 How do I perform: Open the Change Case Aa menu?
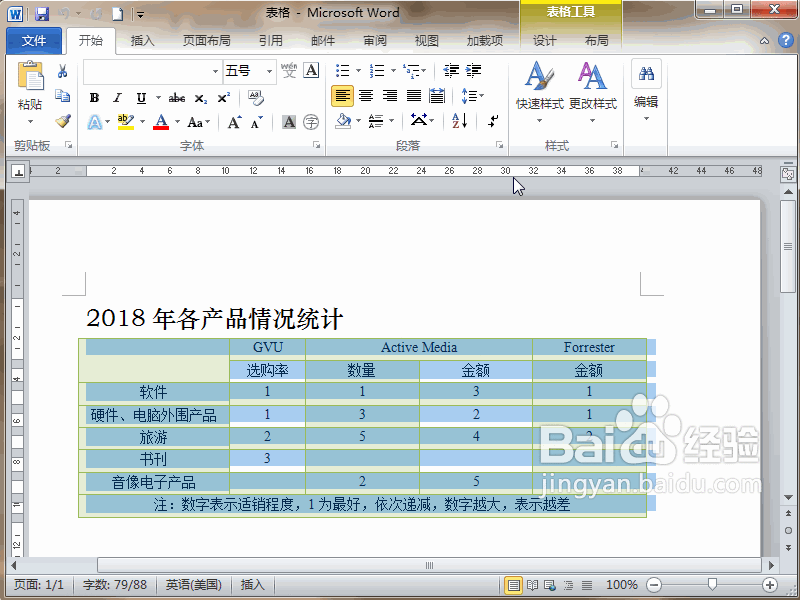(198, 122)
